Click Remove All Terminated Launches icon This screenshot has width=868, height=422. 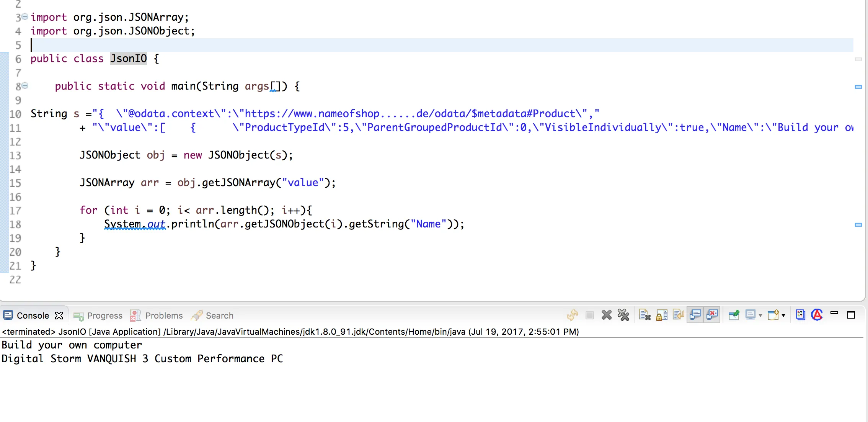point(623,315)
